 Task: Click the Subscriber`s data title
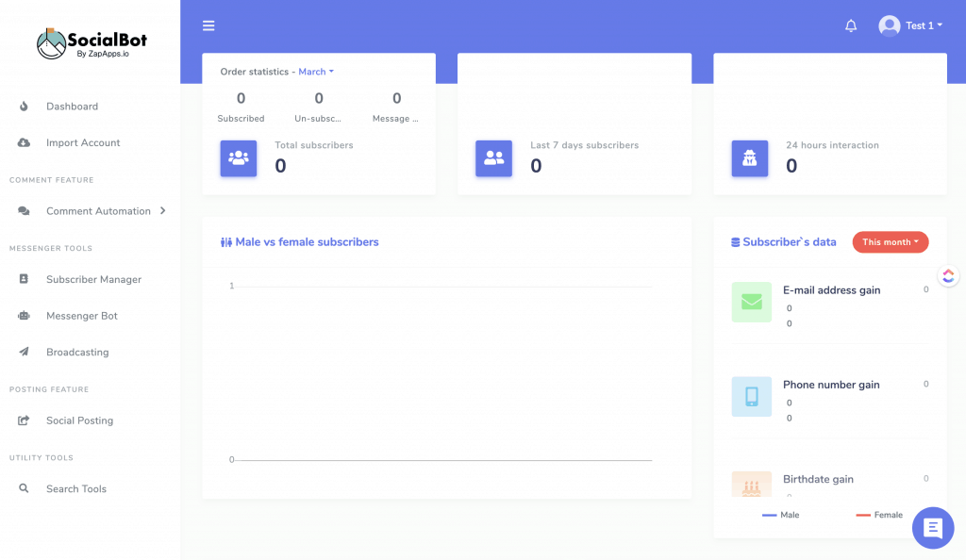pyautogui.click(x=790, y=242)
